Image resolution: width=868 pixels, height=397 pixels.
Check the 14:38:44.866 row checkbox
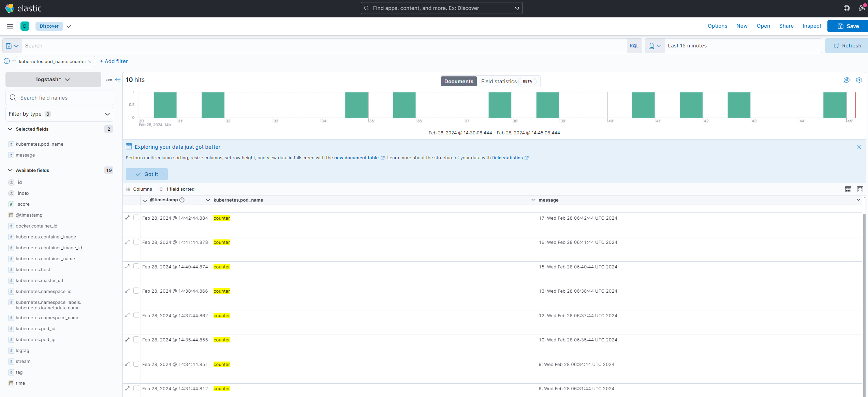coord(136,291)
